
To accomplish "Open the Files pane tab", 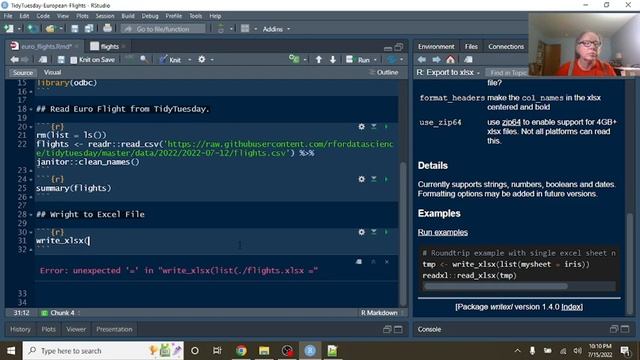I will click(471, 47).
